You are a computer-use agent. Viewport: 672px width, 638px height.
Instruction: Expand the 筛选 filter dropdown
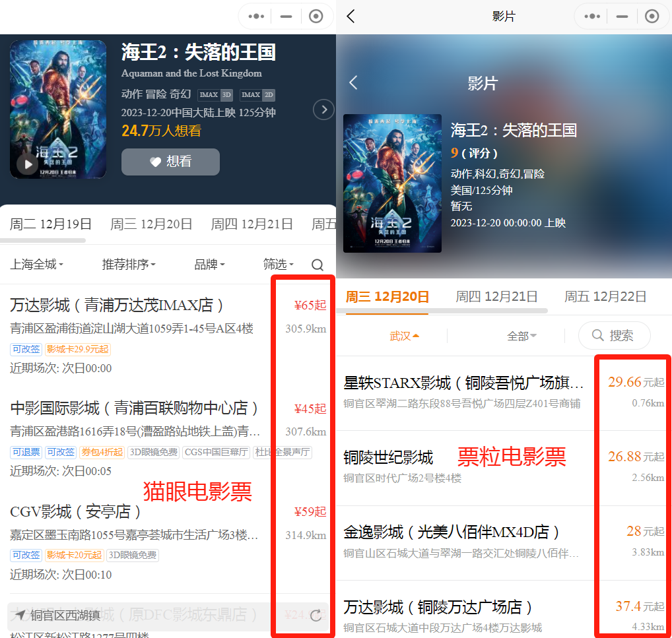coord(278,265)
